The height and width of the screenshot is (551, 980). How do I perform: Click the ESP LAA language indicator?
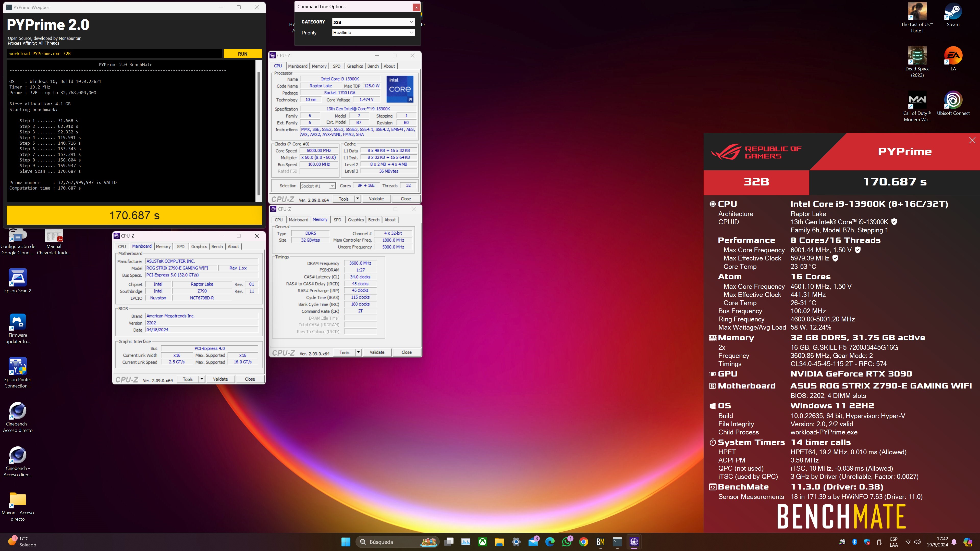pos(894,542)
